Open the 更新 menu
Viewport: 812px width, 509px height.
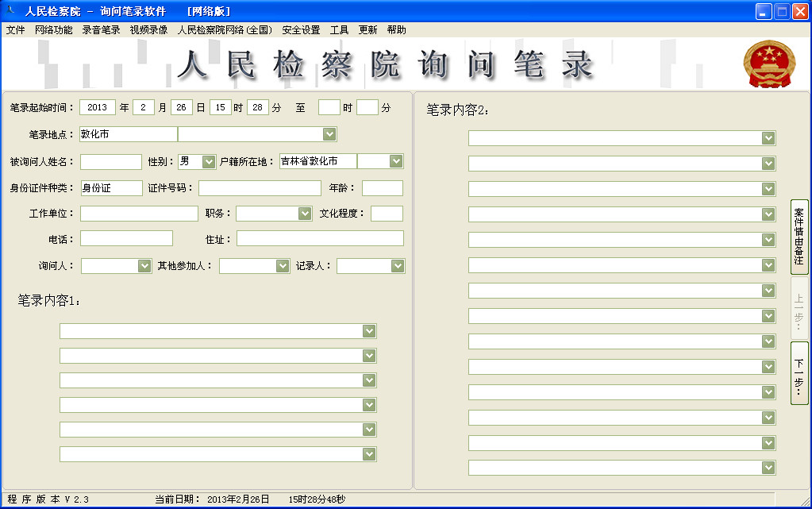[368, 29]
